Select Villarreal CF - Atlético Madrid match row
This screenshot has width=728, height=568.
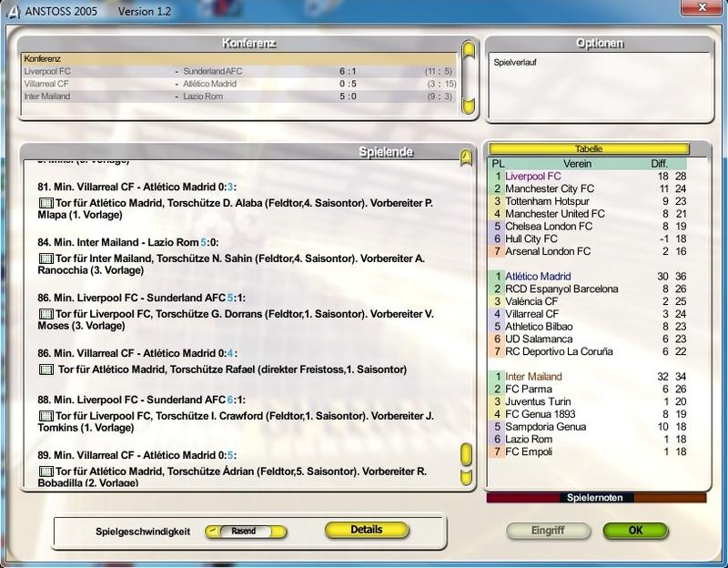point(238,84)
